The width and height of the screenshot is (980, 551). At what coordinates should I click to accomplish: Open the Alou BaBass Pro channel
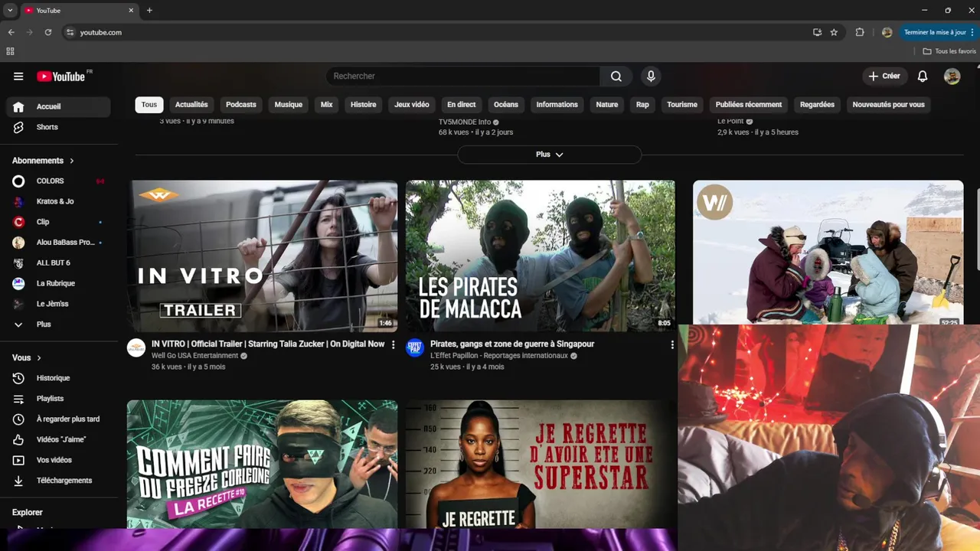[x=58, y=243]
